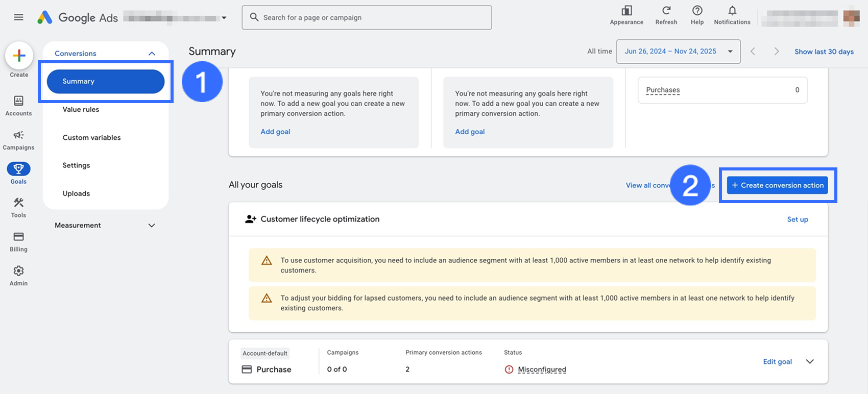
Task: Click the Refresh icon
Action: click(x=666, y=15)
